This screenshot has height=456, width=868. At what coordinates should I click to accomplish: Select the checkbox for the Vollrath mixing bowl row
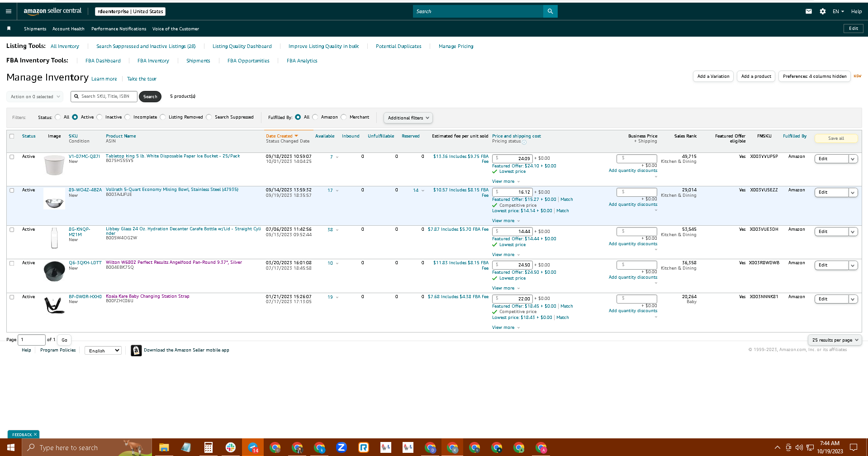(12, 190)
